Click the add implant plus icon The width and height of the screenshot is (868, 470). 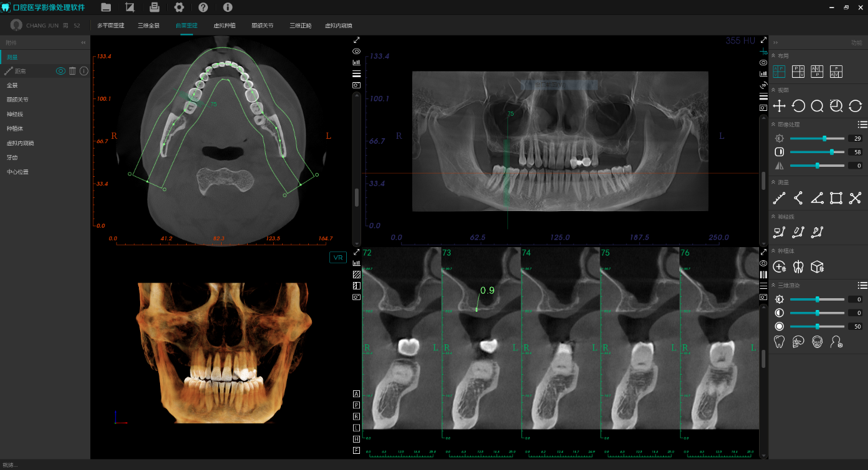pyautogui.click(x=779, y=266)
